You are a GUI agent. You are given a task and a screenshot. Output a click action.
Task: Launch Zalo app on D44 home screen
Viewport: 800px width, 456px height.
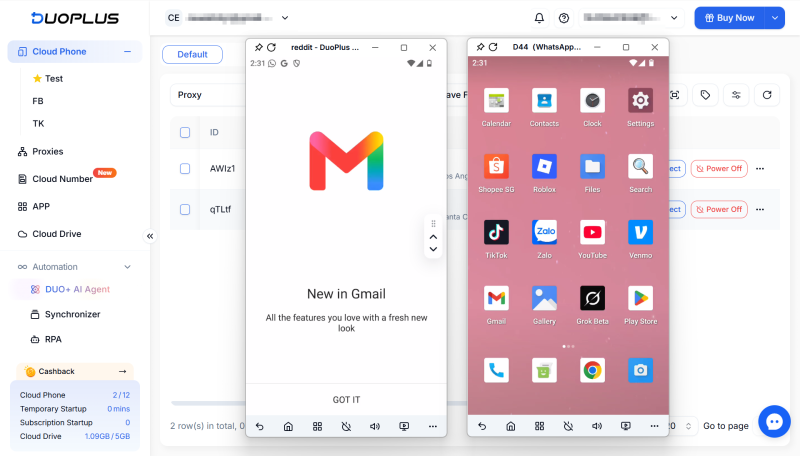click(x=544, y=233)
